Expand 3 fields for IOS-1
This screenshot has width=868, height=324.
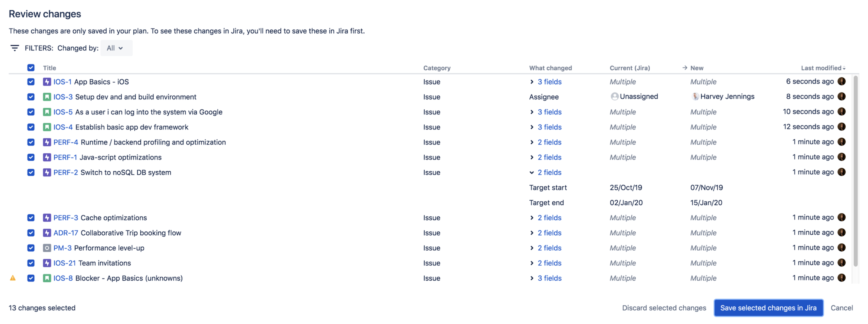pos(546,81)
